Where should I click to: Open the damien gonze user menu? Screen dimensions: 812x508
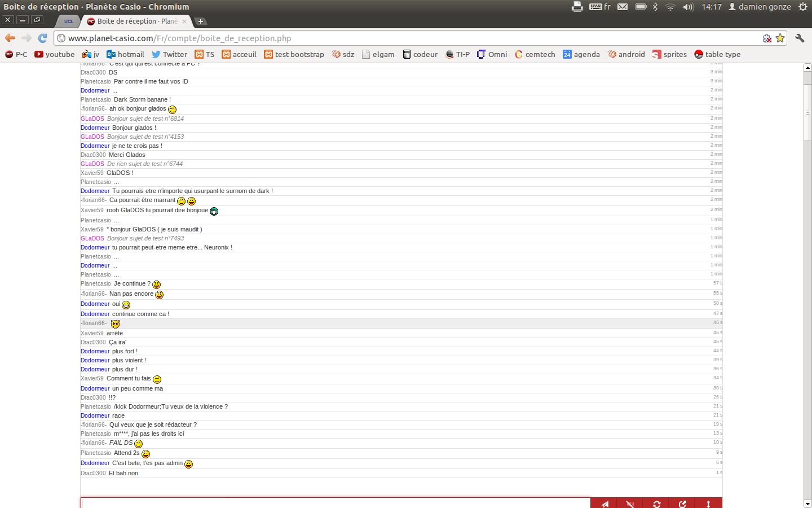coord(760,7)
